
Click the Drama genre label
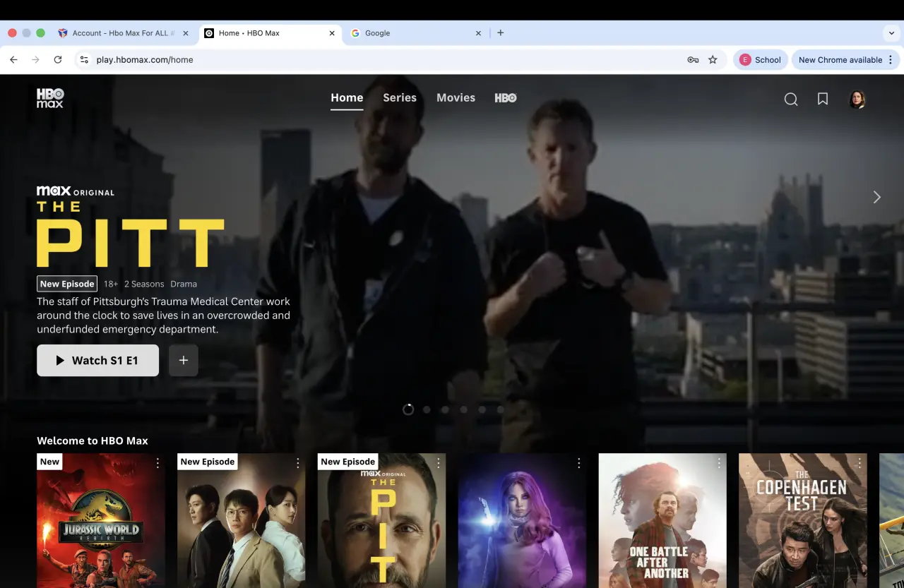pyautogui.click(x=184, y=284)
